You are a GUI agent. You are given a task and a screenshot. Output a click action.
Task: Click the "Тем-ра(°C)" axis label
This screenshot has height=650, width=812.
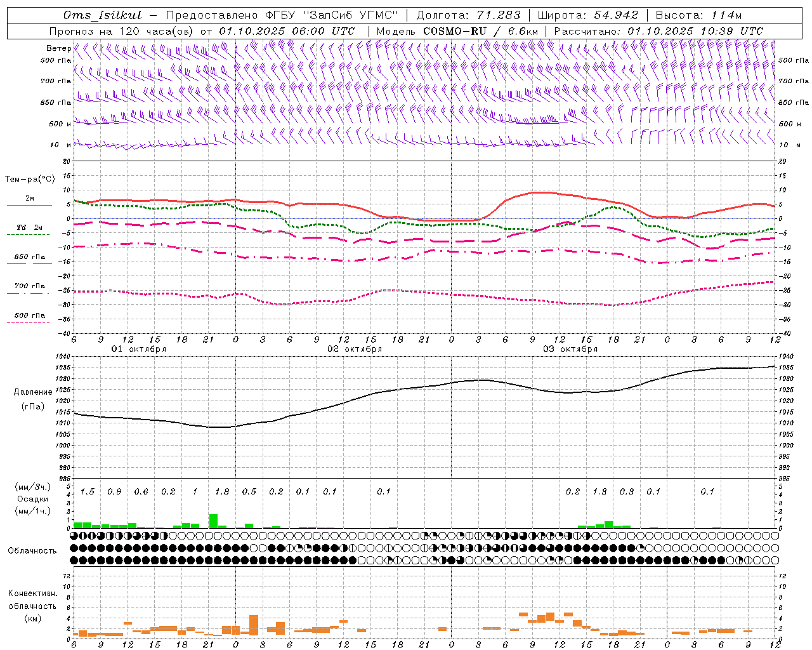tap(30, 180)
